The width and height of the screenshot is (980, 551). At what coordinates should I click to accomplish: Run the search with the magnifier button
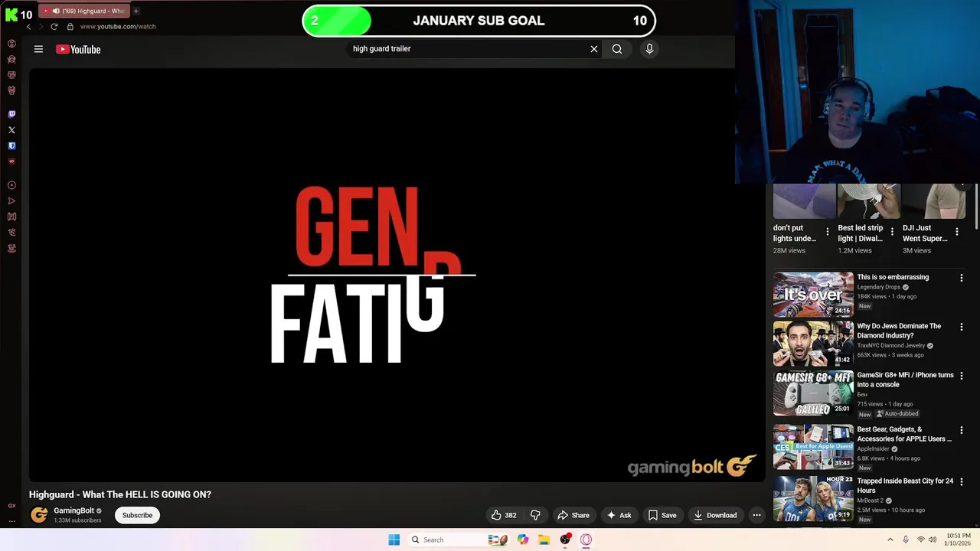pos(617,49)
